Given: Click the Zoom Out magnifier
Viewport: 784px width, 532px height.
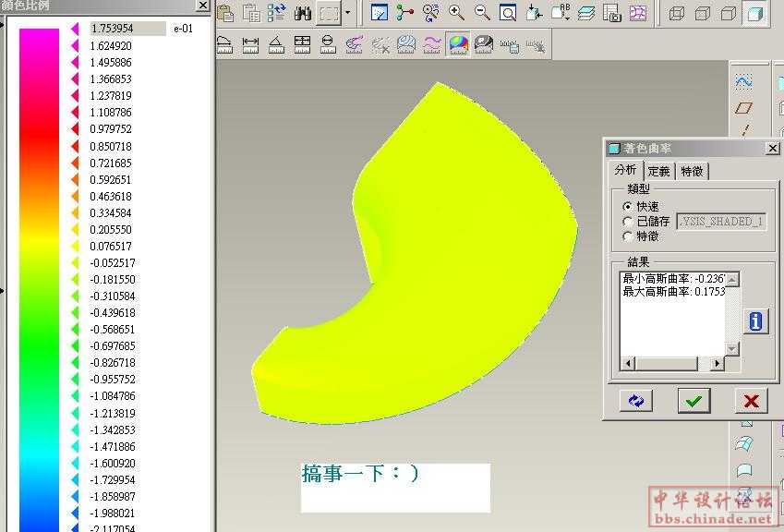Looking at the screenshot, I should tap(483, 13).
